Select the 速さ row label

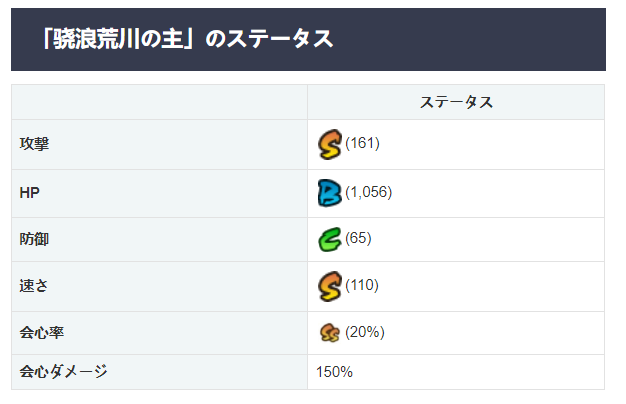click(x=34, y=286)
